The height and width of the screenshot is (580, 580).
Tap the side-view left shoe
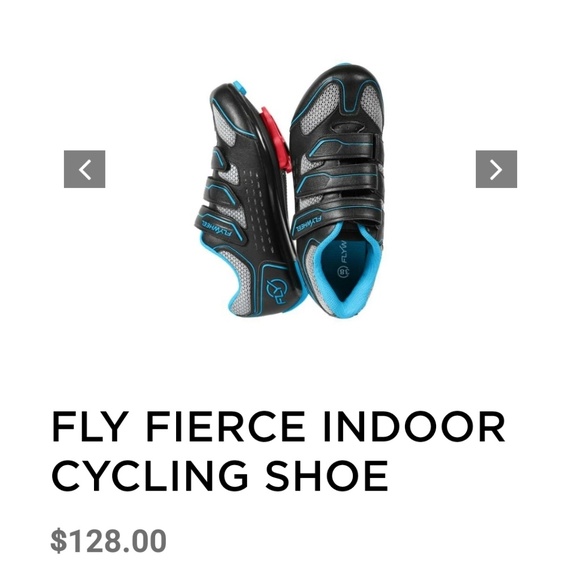(x=246, y=200)
